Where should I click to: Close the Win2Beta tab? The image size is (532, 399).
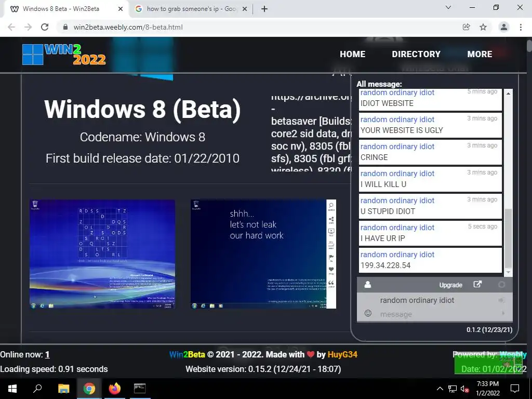pyautogui.click(x=121, y=9)
